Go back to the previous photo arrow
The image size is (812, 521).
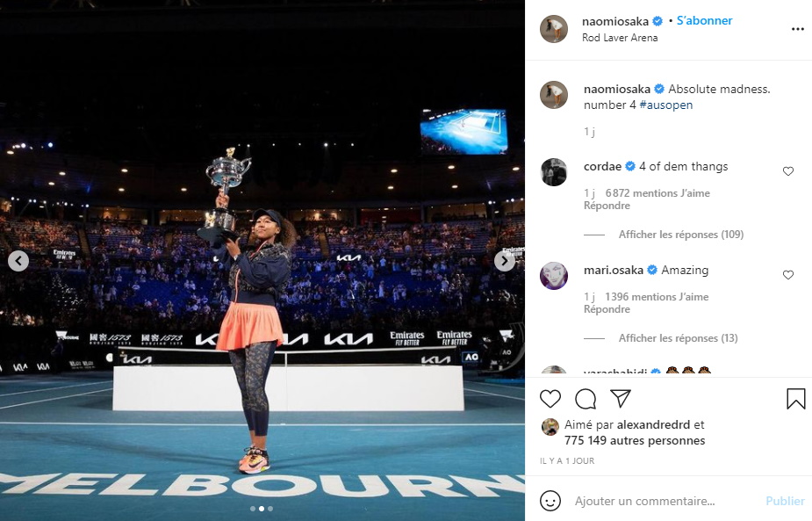click(18, 261)
